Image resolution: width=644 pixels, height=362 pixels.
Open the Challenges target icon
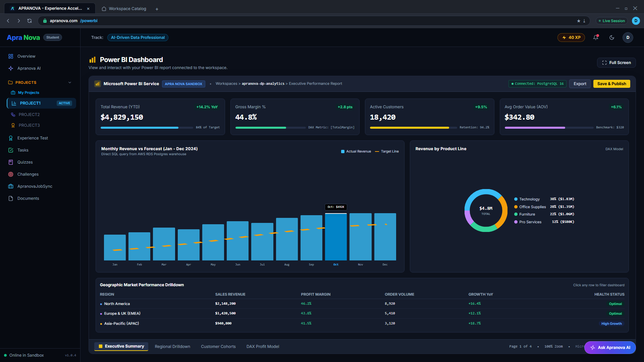[x=11, y=174]
